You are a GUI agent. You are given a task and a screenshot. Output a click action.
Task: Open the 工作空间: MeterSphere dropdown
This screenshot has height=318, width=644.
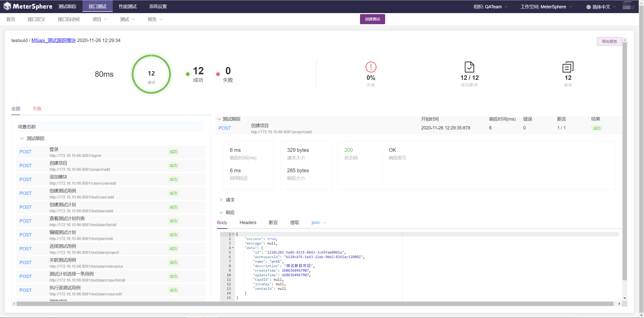coord(546,7)
